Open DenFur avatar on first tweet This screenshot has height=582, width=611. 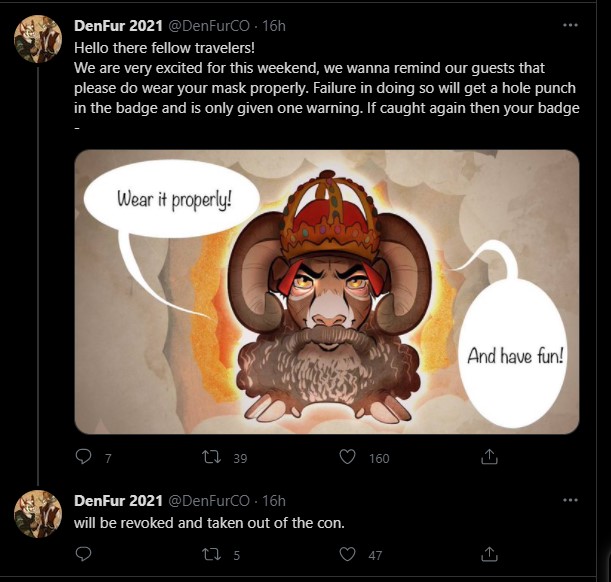(x=38, y=40)
